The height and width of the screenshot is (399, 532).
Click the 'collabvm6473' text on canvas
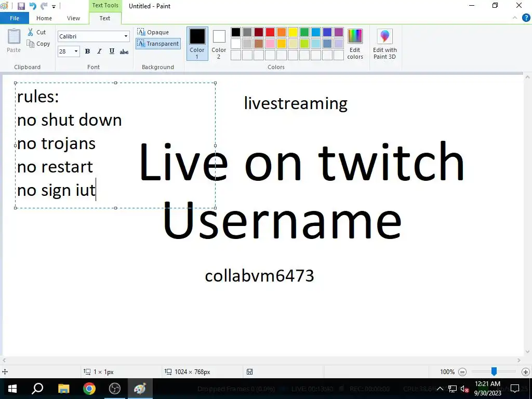(260, 275)
